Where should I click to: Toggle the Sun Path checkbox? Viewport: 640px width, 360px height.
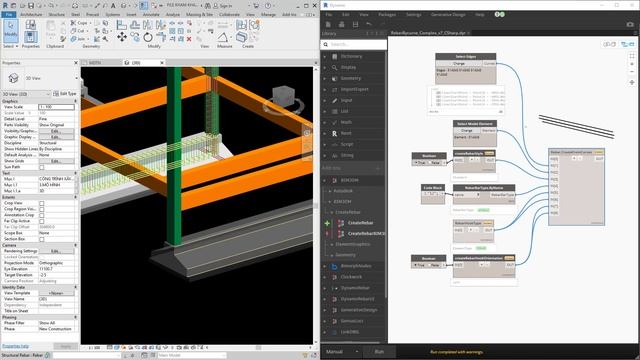42,167
